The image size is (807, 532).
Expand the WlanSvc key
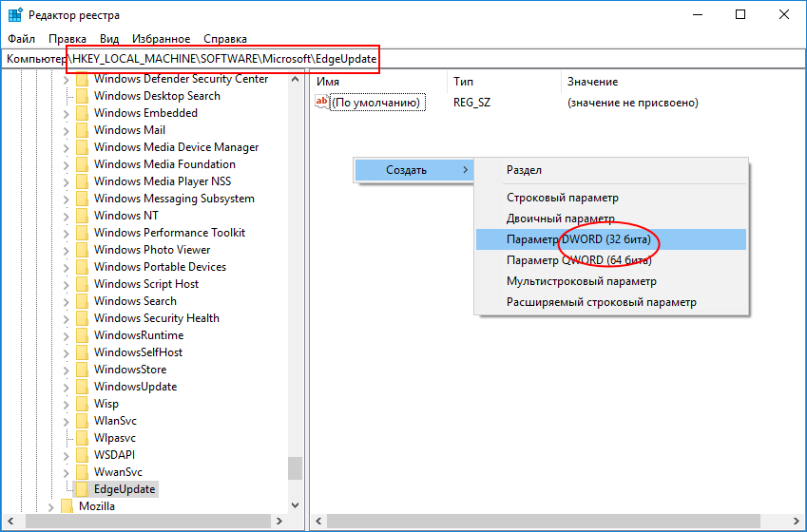tap(66, 422)
